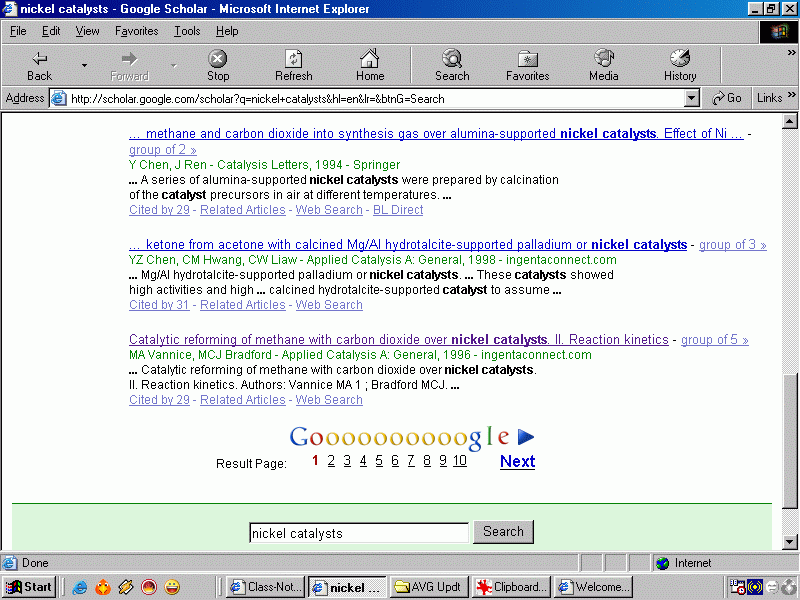Click the nickel catalysts search box
The image size is (800, 600).
(359, 533)
